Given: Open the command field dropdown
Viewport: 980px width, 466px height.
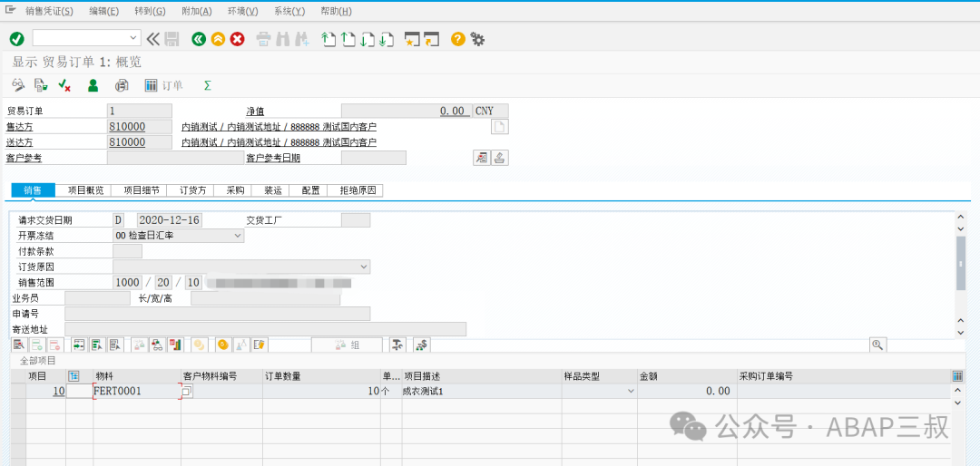Looking at the screenshot, I should click(x=134, y=39).
